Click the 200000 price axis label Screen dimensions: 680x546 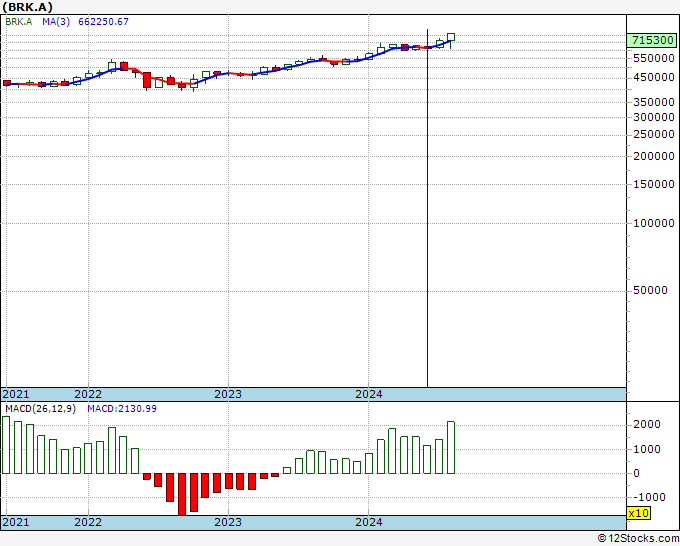coord(654,156)
